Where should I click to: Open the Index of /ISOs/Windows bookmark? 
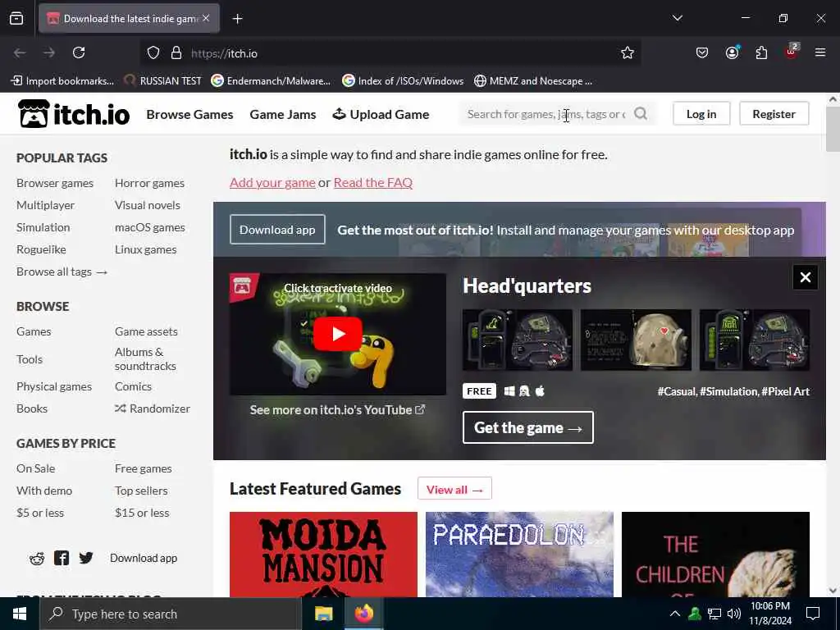pyautogui.click(x=403, y=81)
